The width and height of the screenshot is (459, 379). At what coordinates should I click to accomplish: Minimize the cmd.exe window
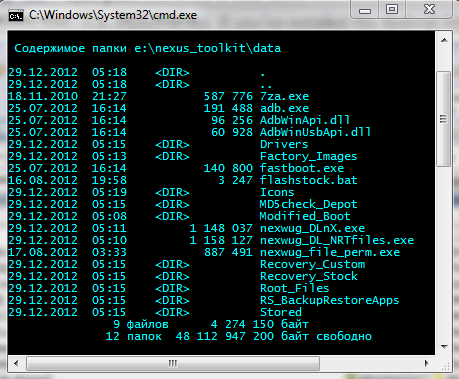pyautogui.click(x=365, y=10)
